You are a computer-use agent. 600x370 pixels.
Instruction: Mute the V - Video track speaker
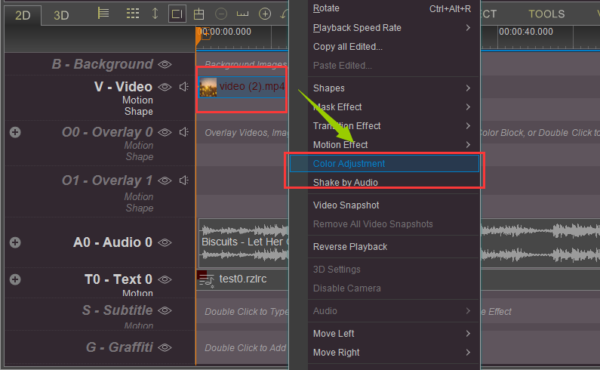pyautogui.click(x=184, y=87)
